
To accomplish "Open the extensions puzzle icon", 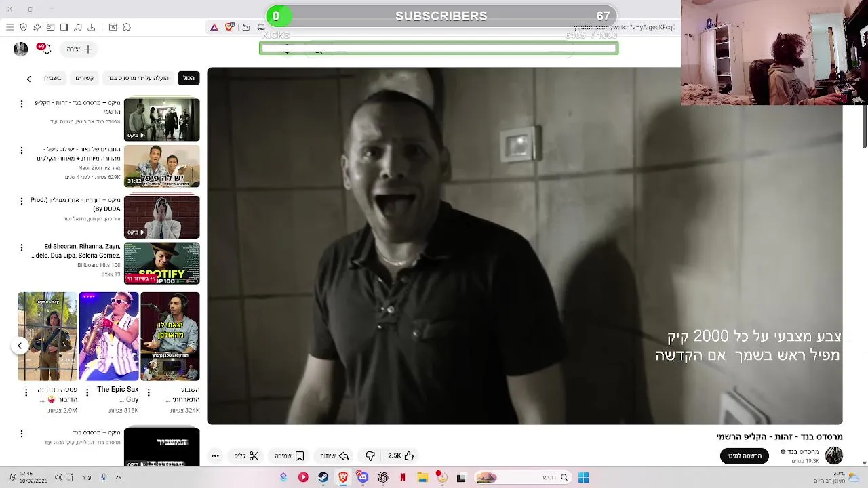I will coord(127,27).
